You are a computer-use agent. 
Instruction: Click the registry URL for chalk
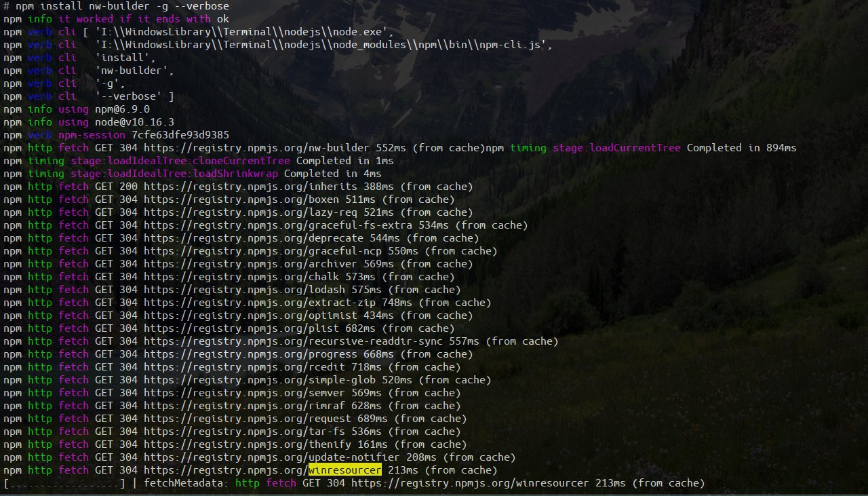(x=241, y=277)
